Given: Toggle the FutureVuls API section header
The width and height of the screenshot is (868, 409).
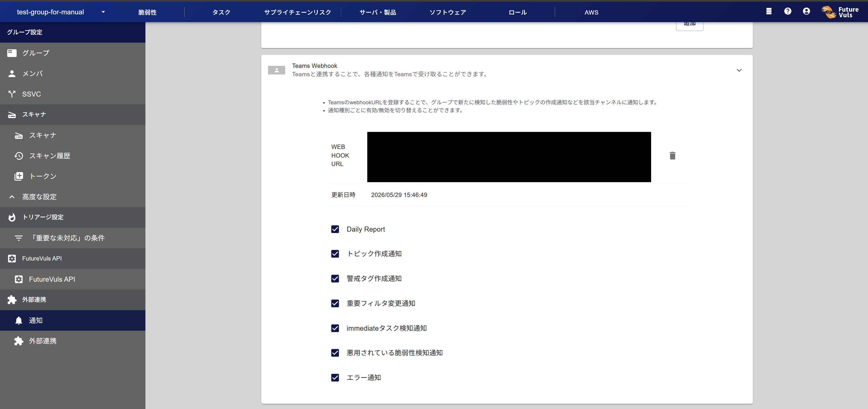Looking at the screenshot, I should (73, 259).
